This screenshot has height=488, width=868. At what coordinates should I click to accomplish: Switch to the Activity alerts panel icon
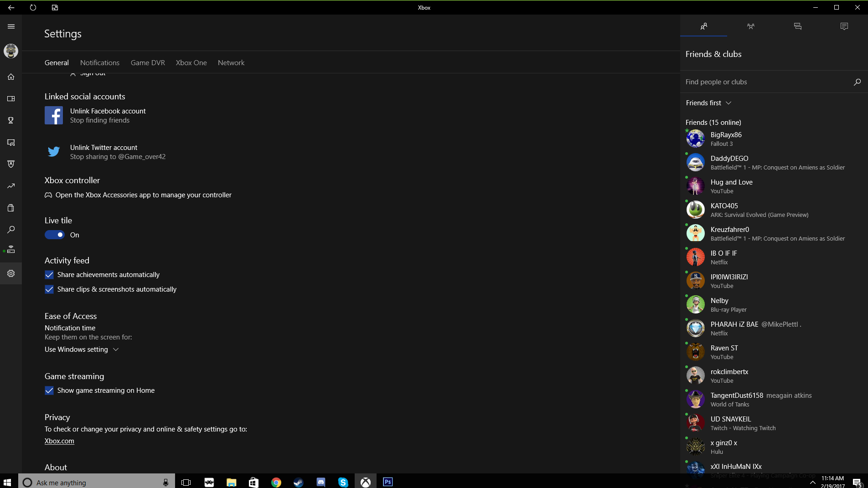click(x=844, y=26)
